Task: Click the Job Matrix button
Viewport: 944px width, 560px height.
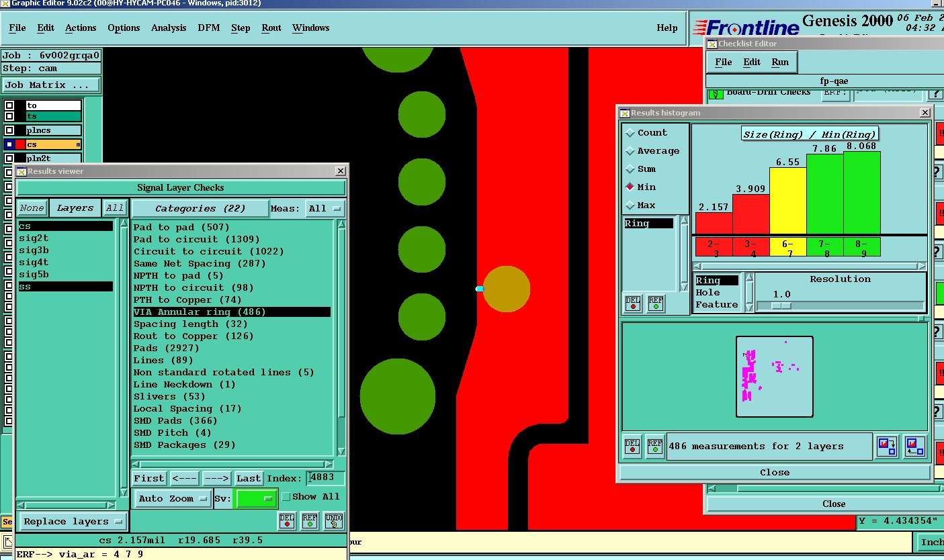Action: click(x=51, y=85)
